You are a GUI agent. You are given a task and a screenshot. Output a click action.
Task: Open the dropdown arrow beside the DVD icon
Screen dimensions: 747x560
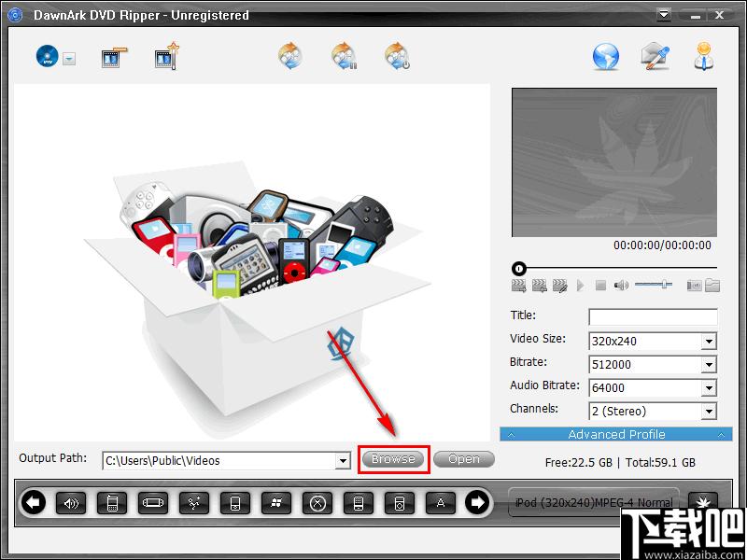[69, 59]
